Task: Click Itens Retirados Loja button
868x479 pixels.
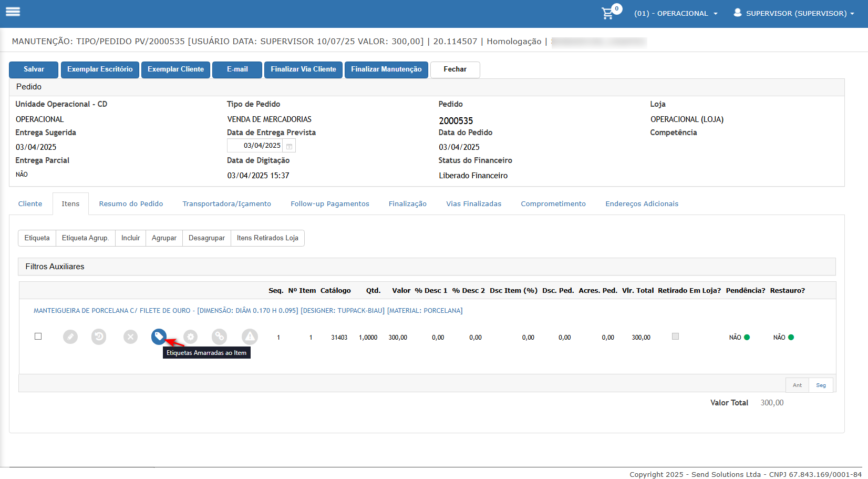Action: (267, 238)
